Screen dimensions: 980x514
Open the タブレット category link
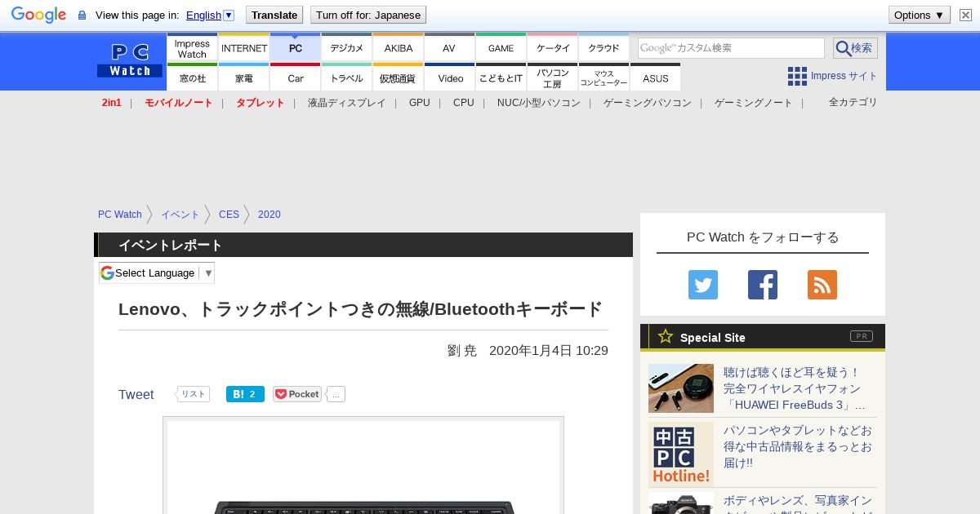pos(260,103)
